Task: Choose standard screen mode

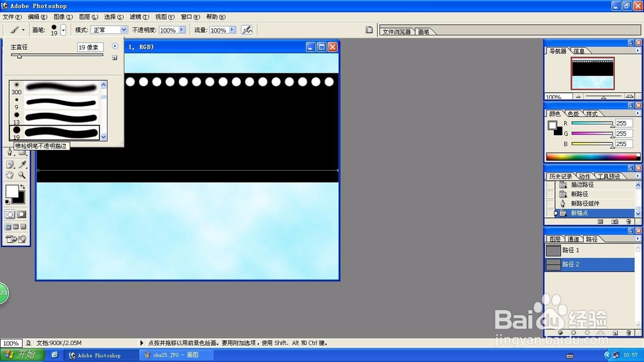Action: click(8, 226)
